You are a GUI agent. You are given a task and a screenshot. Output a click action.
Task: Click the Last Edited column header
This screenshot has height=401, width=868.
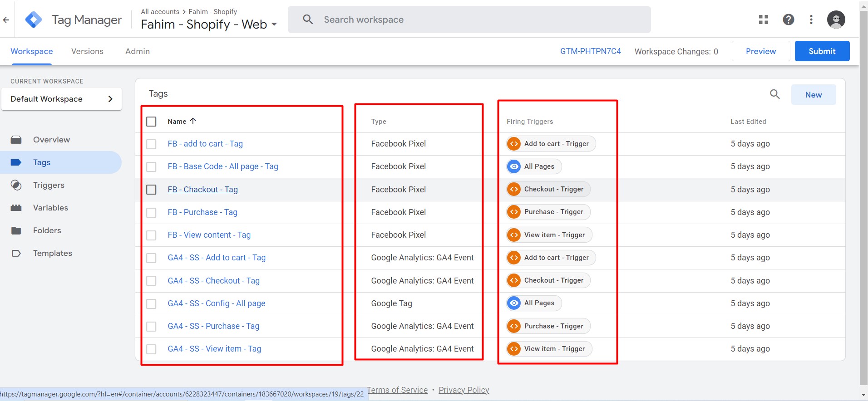[748, 122]
